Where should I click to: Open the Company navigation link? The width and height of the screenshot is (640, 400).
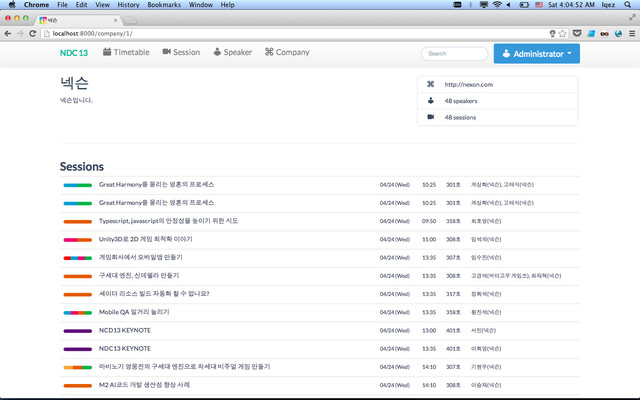(x=287, y=52)
